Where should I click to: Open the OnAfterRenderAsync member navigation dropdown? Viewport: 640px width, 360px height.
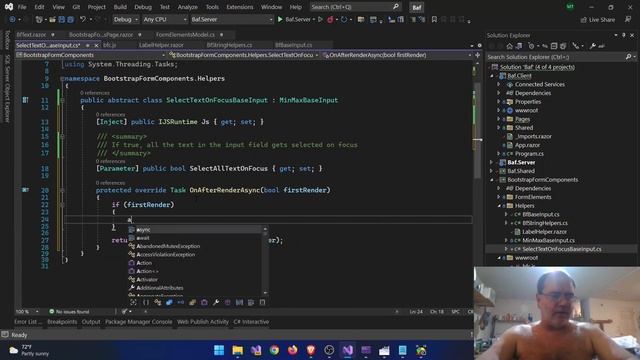pos(397,55)
